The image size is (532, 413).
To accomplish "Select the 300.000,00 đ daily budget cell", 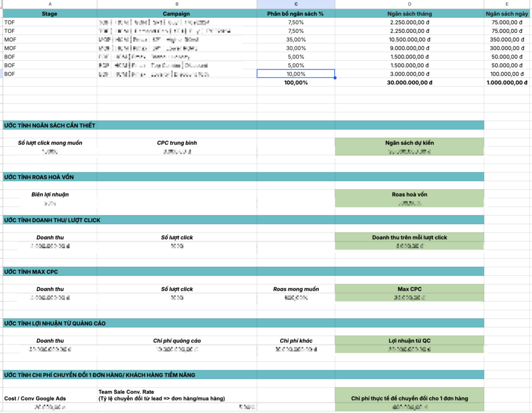I will click(x=507, y=48).
